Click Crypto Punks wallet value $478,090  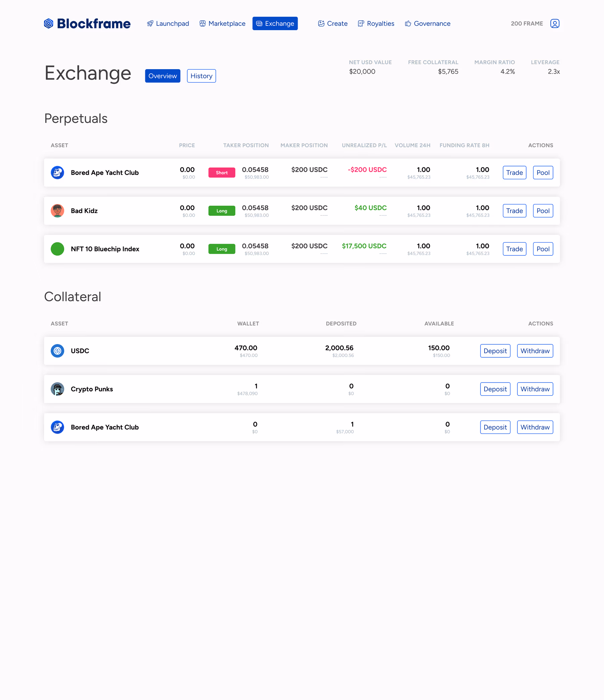point(247,393)
